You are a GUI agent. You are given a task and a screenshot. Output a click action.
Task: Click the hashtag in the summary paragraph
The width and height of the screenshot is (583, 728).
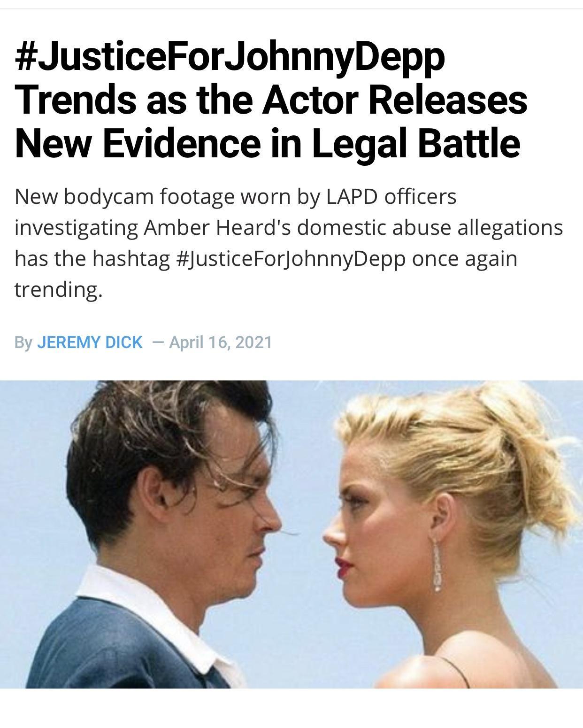pyautogui.click(x=291, y=259)
